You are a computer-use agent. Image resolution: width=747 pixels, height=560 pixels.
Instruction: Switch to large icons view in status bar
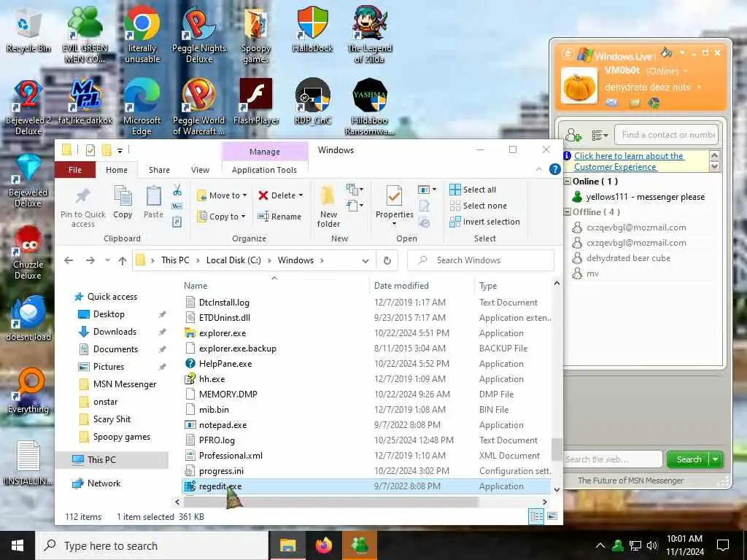(x=552, y=517)
